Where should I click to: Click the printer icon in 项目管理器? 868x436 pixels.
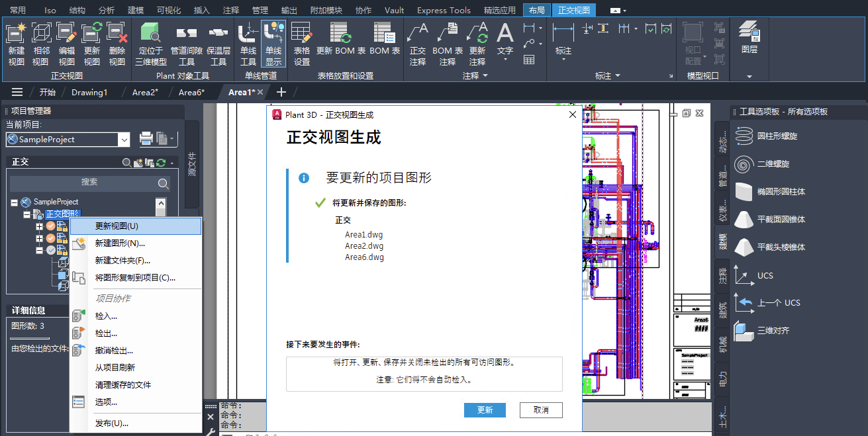[x=146, y=139]
